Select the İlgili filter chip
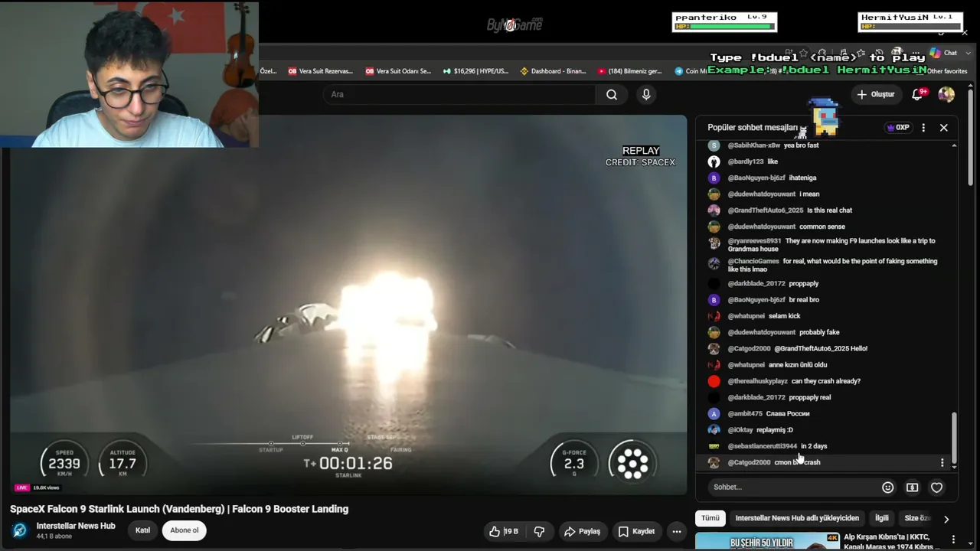Image resolution: width=980 pixels, height=551 pixels. coord(882,518)
